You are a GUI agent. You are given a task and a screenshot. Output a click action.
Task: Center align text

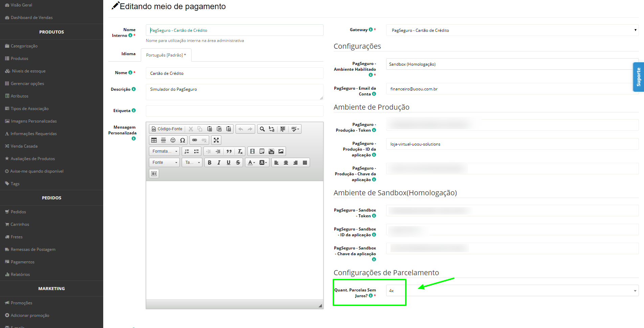286,162
